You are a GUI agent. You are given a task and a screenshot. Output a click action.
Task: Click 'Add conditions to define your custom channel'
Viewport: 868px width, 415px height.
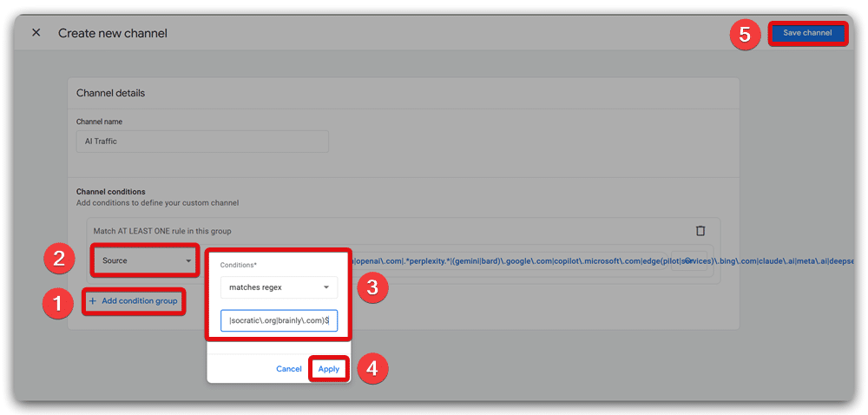[157, 203]
